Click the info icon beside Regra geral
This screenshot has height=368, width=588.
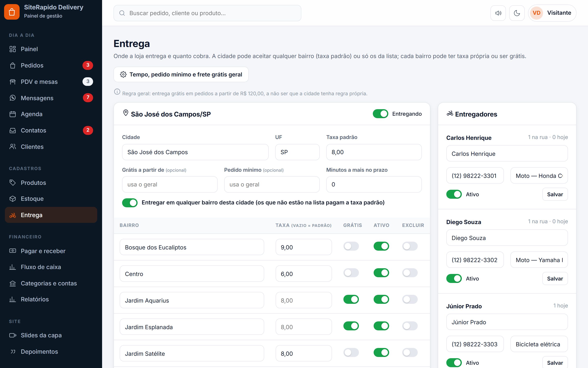[117, 92]
